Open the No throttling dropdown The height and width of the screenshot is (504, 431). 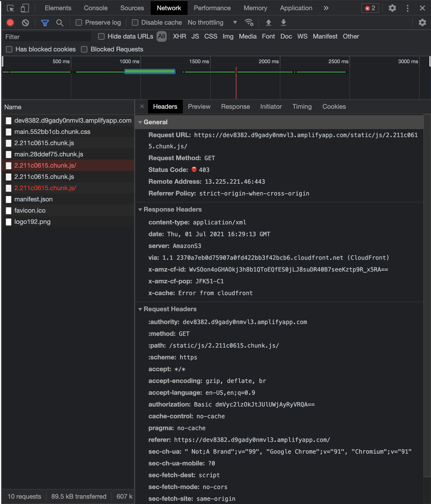point(212,22)
